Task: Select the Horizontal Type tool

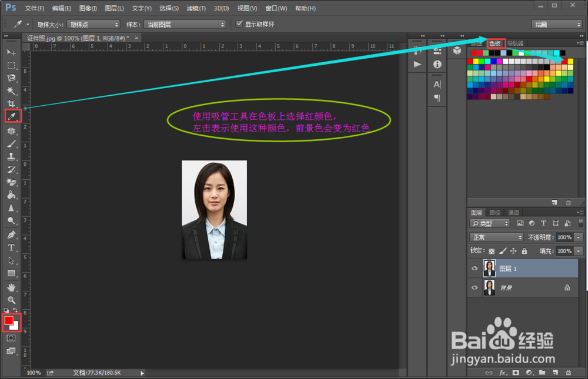Action: point(11,247)
